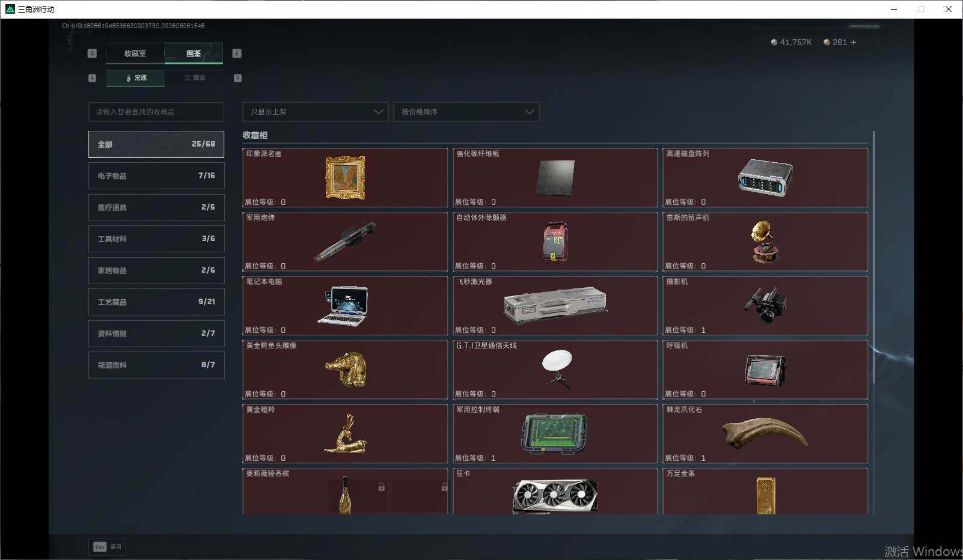The image size is (963, 560).
Task: Click the 黄金瞪羚 gazelle icon
Action: tap(345, 434)
